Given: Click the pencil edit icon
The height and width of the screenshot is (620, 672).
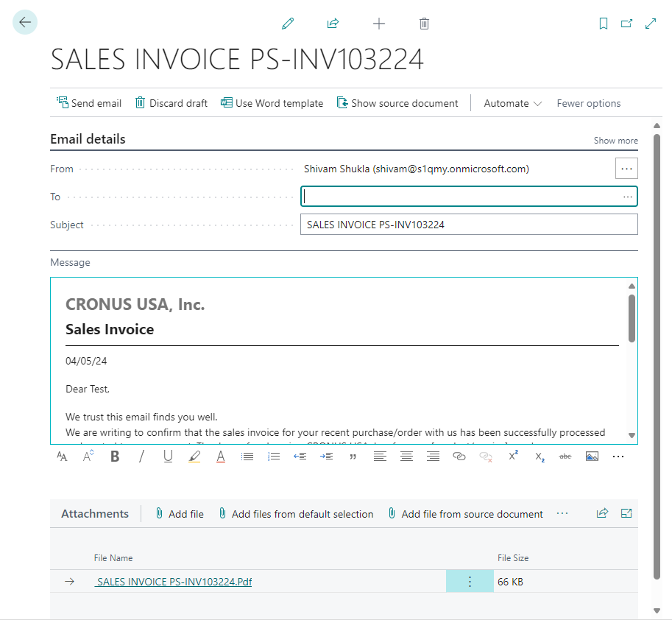Looking at the screenshot, I should click(288, 24).
